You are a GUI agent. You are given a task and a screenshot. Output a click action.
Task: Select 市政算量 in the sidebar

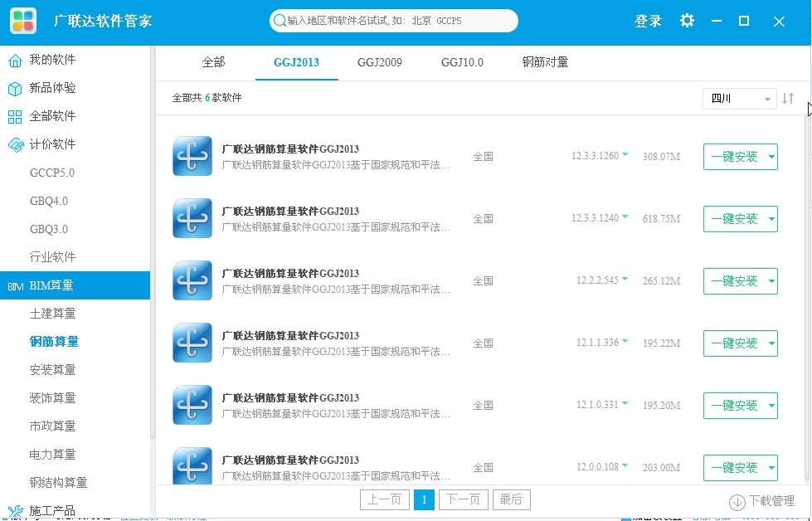[x=52, y=426]
